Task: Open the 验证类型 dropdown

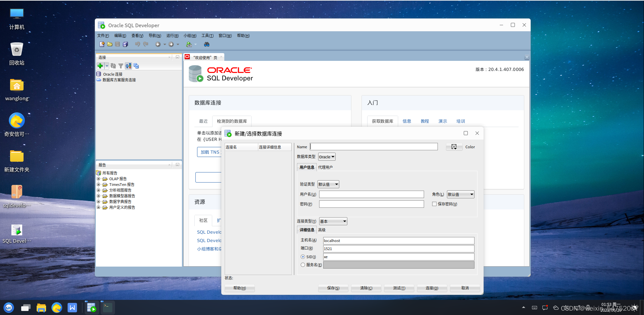Action: point(328,184)
